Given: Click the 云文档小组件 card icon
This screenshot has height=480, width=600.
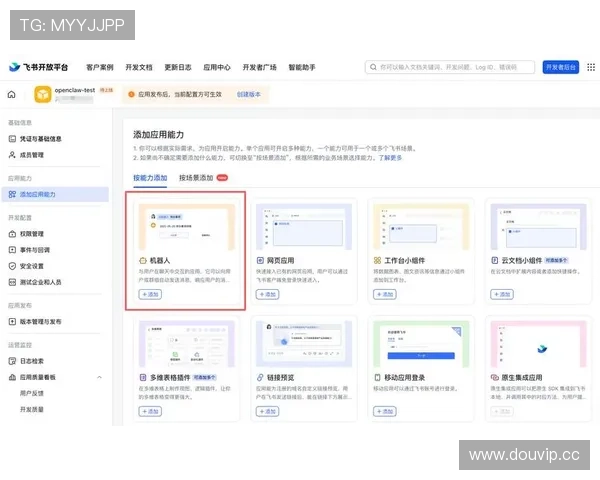Looking at the screenshot, I should pyautogui.click(x=495, y=261).
